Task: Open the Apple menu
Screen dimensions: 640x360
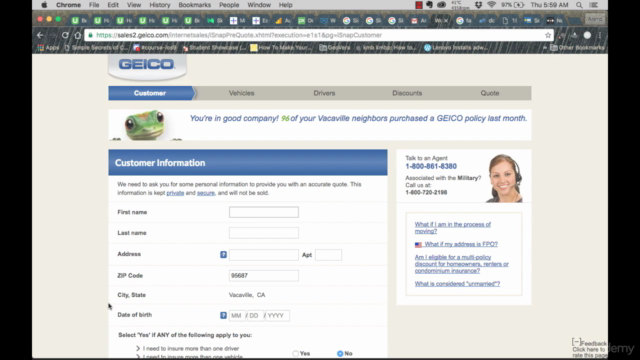Action: pos(44,5)
